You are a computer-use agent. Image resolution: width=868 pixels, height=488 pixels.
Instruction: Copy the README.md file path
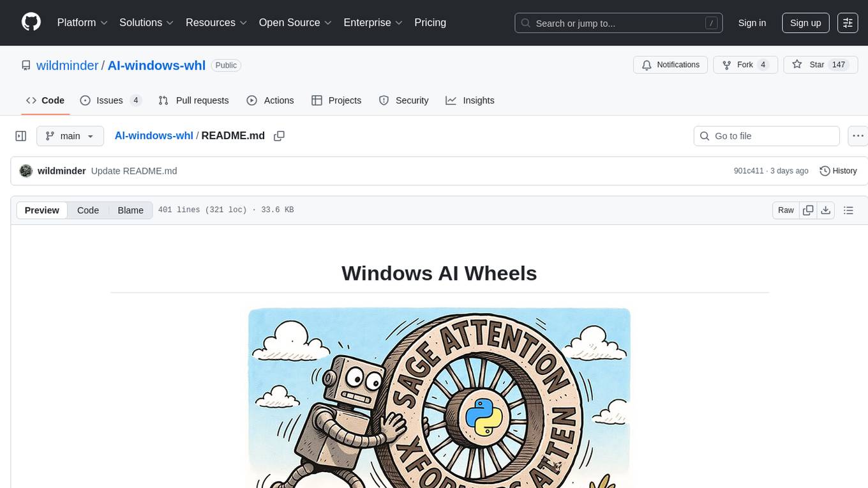pyautogui.click(x=279, y=136)
